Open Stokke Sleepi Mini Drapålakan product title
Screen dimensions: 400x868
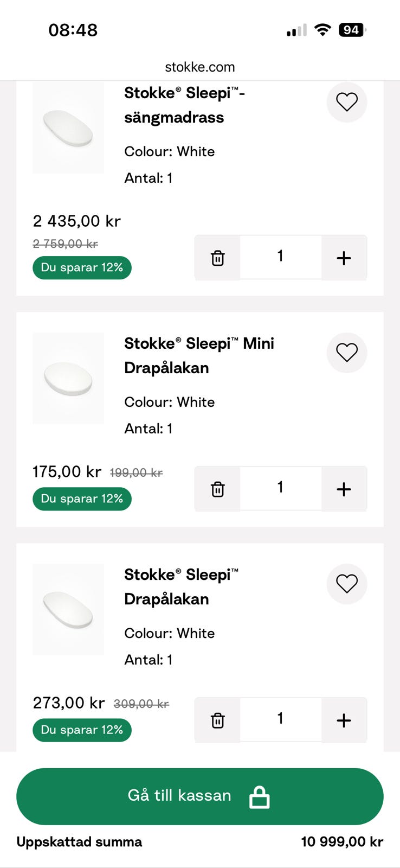tap(198, 355)
